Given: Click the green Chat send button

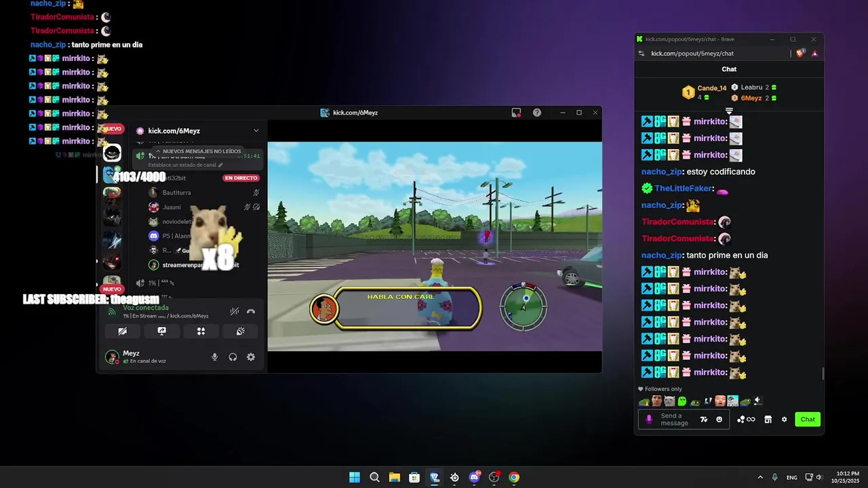Looking at the screenshot, I should click(808, 420).
